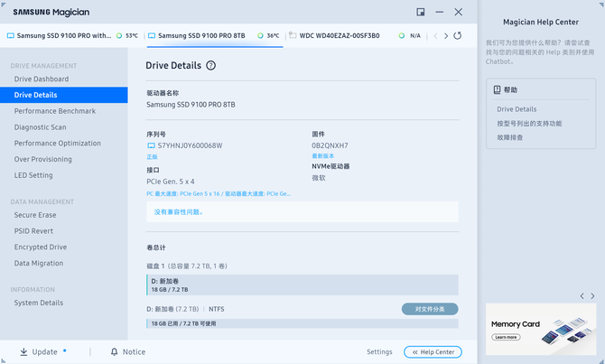This screenshot has height=364, width=605.
Task: Click the Memory Card banner image
Action: tap(541, 330)
